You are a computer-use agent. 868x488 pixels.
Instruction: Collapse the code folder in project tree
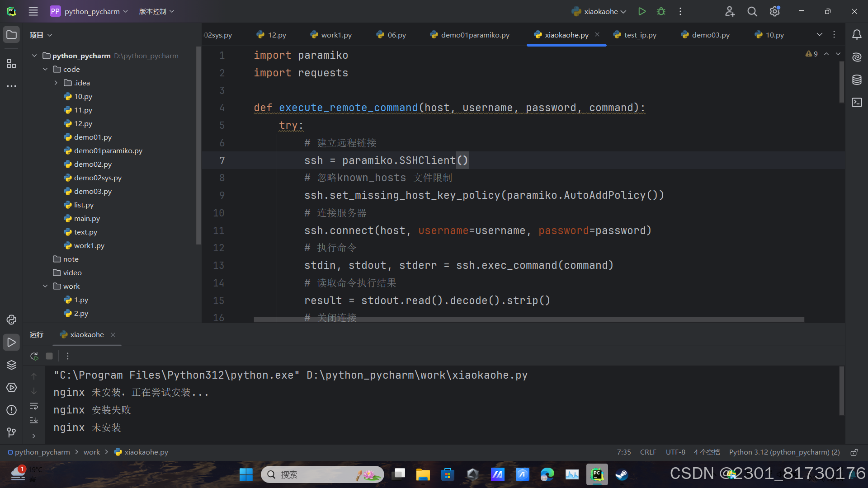click(x=45, y=69)
